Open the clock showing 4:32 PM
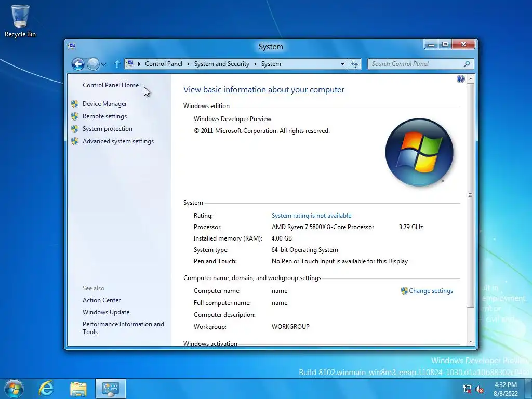 point(506,389)
